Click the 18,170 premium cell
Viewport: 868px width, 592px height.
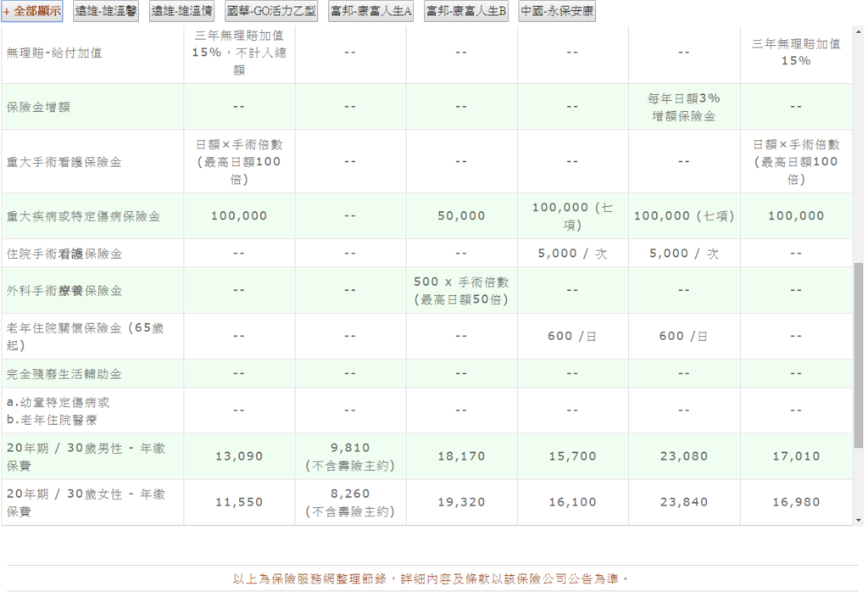tap(462, 456)
